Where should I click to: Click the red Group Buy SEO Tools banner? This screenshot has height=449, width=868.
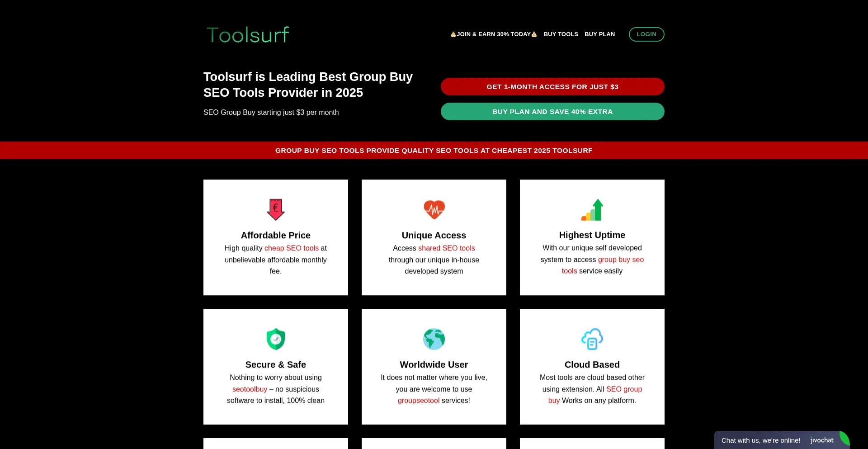coord(434,151)
